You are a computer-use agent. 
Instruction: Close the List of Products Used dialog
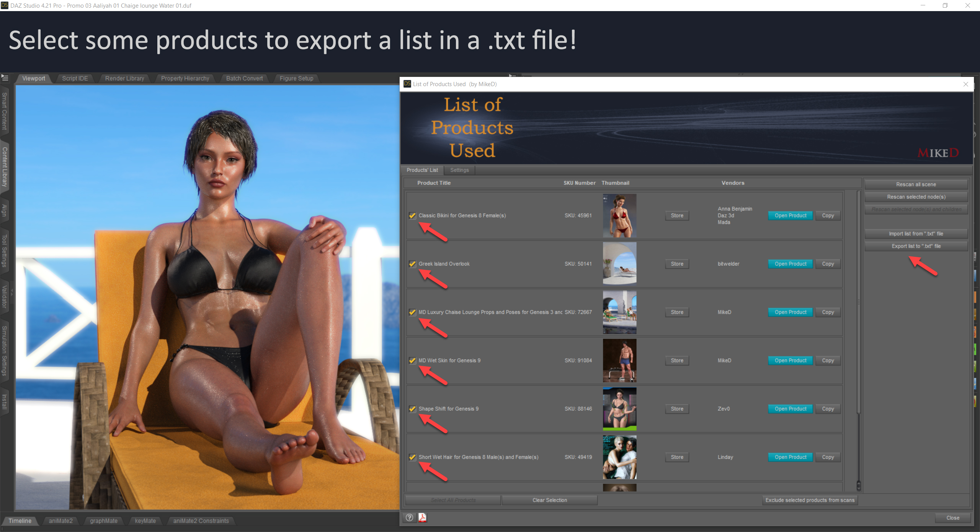click(x=966, y=84)
